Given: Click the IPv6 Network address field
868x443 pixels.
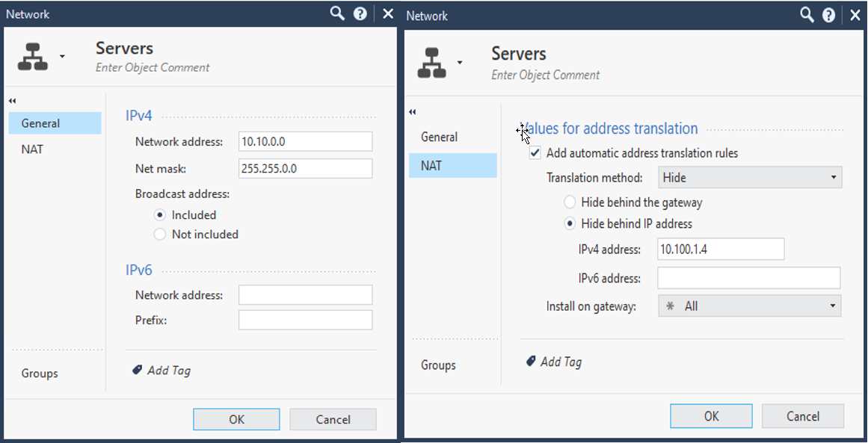Looking at the screenshot, I should (x=306, y=295).
